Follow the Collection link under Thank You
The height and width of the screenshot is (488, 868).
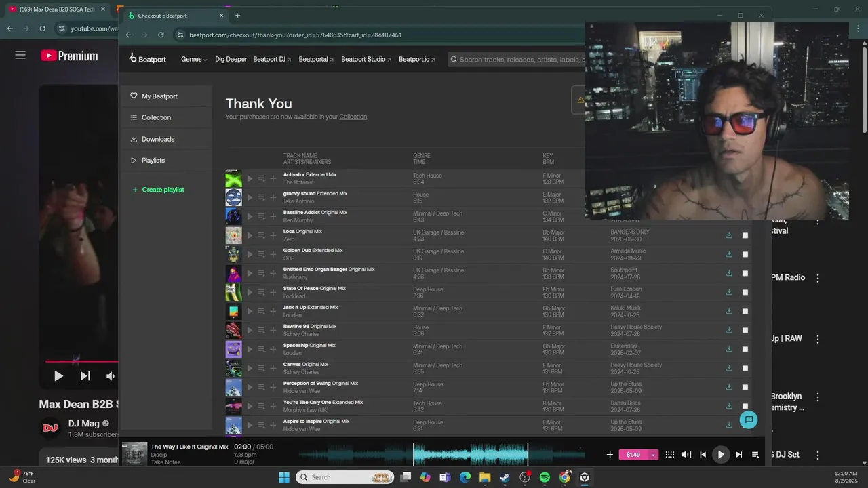pos(353,117)
